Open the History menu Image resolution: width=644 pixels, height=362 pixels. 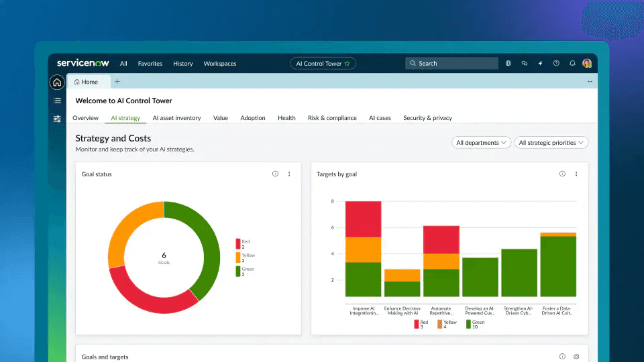tap(182, 64)
